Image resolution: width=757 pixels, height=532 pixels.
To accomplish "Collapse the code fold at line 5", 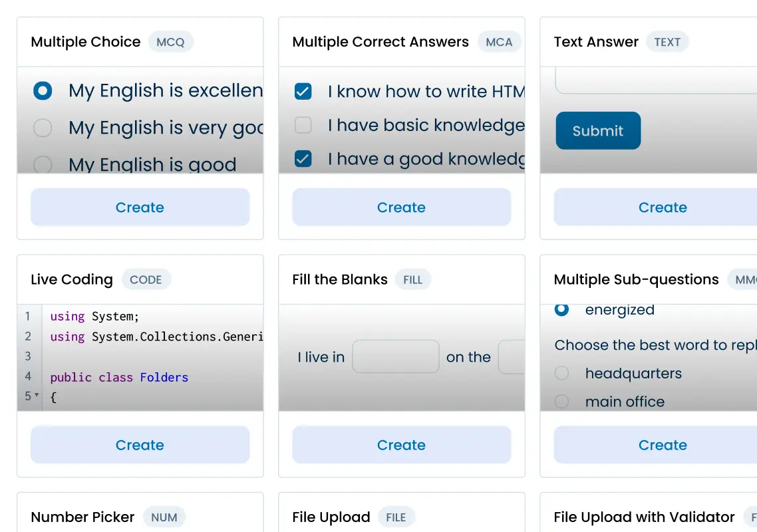I will (37, 396).
